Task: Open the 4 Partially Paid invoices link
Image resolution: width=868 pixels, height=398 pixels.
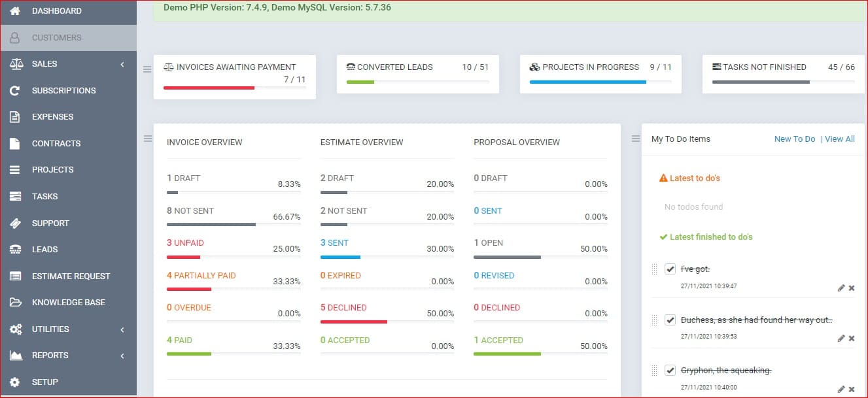Action: pyautogui.click(x=201, y=276)
